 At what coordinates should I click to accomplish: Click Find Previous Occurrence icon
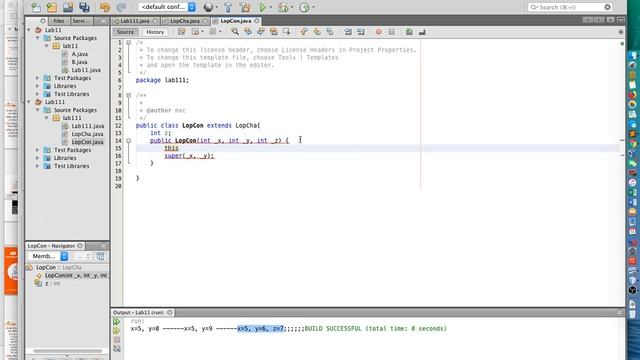tap(248, 32)
